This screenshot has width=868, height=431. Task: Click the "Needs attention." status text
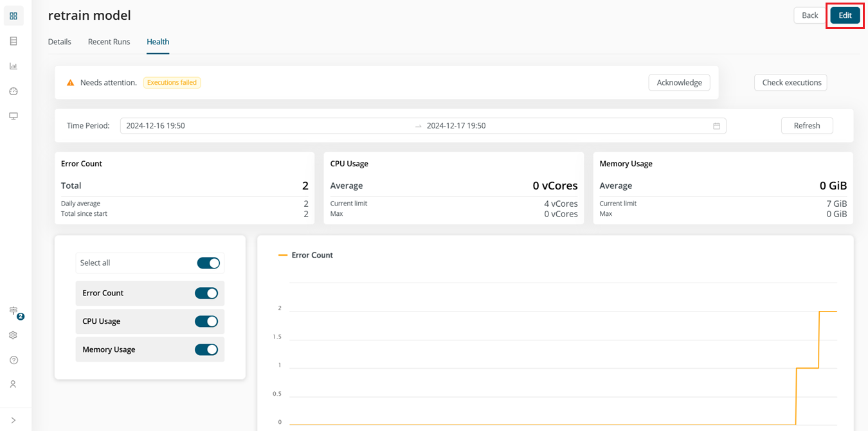(109, 83)
